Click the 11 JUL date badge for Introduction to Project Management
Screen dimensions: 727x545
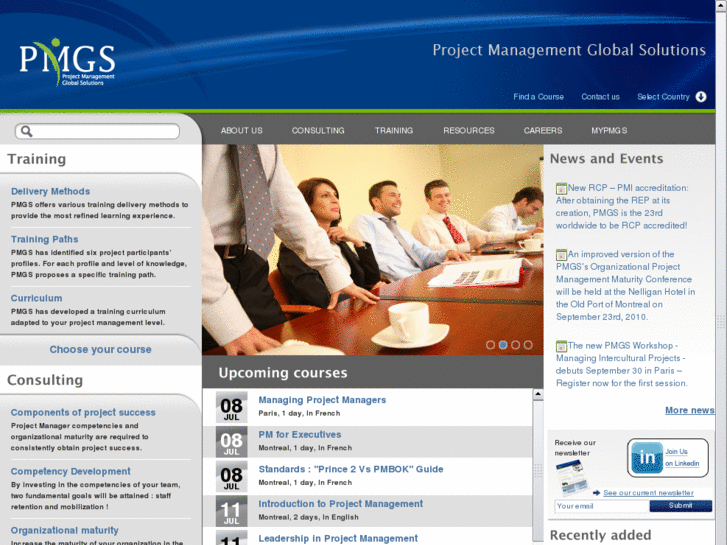point(231,511)
